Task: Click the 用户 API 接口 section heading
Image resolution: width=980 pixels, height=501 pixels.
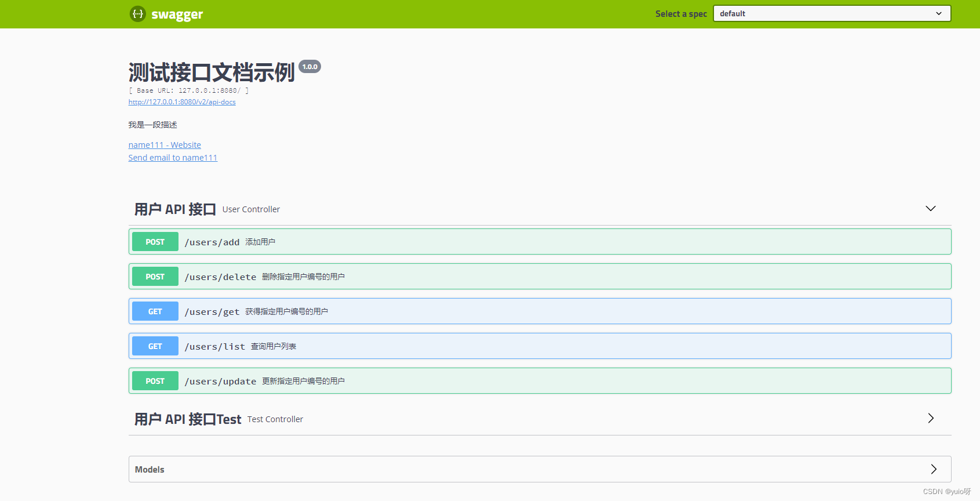Action: [x=175, y=209]
